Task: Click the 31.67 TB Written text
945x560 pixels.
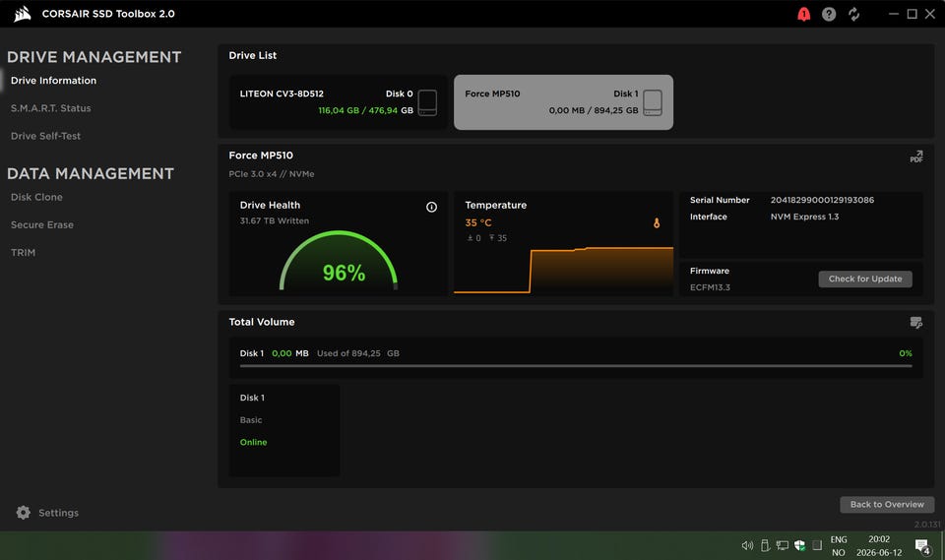Action: pyautogui.click(x=275, y=220)
